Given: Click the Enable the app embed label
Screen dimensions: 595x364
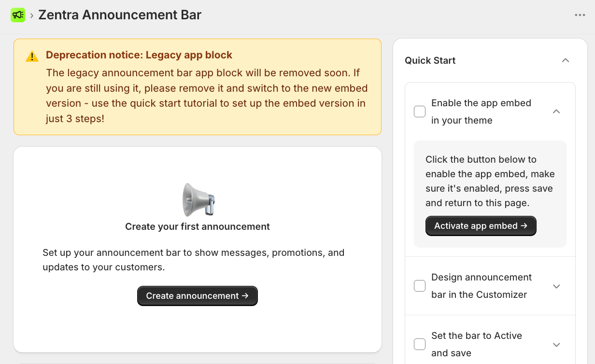Looking at the screenshot, I should 482,112.
